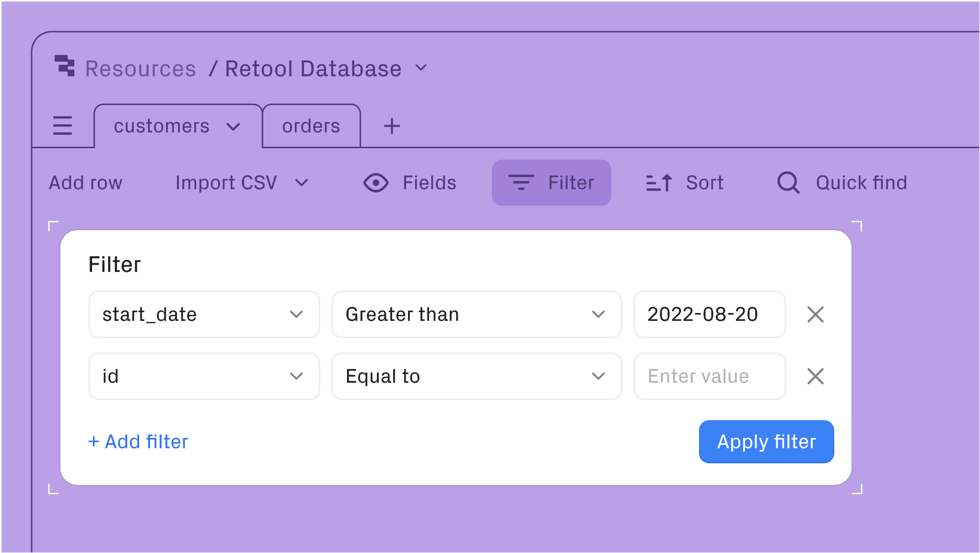Screen dimensions: 980x553
Task: Expand the Import CSV options chevron
Action: click(302, 183)
